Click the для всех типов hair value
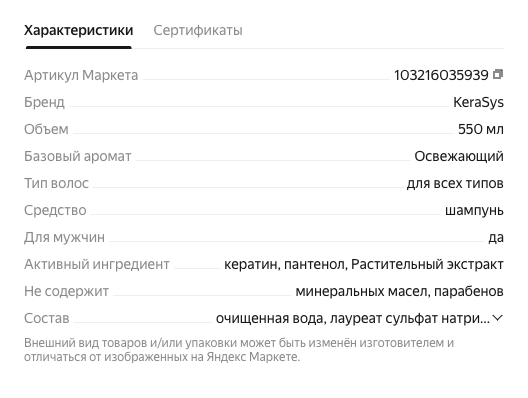This screenshot has width=528, height=398. pos(455,184)
